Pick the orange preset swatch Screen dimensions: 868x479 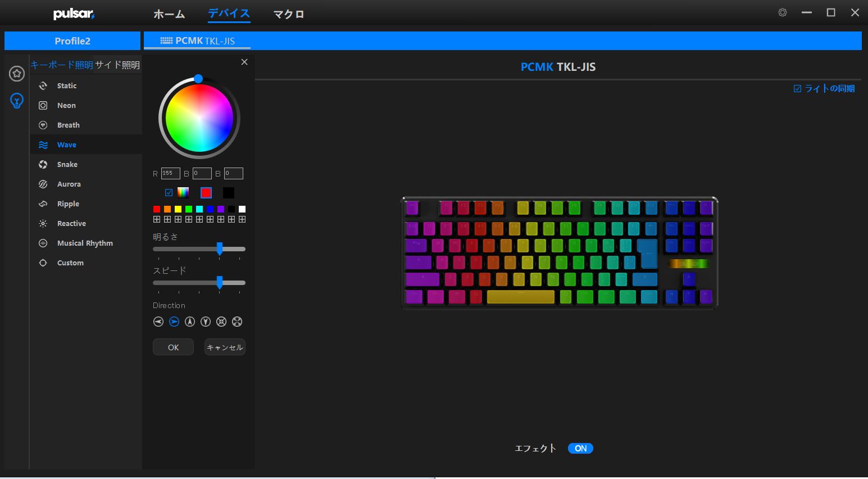(x=167, y=209)
